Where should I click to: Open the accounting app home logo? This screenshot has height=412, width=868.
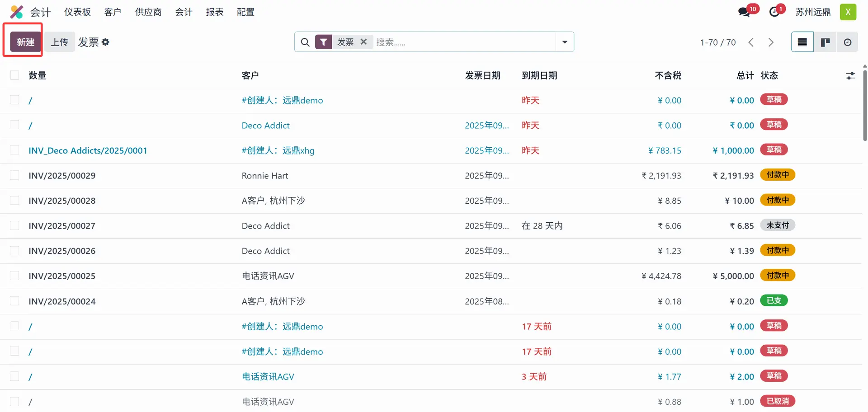click(17, 12)
